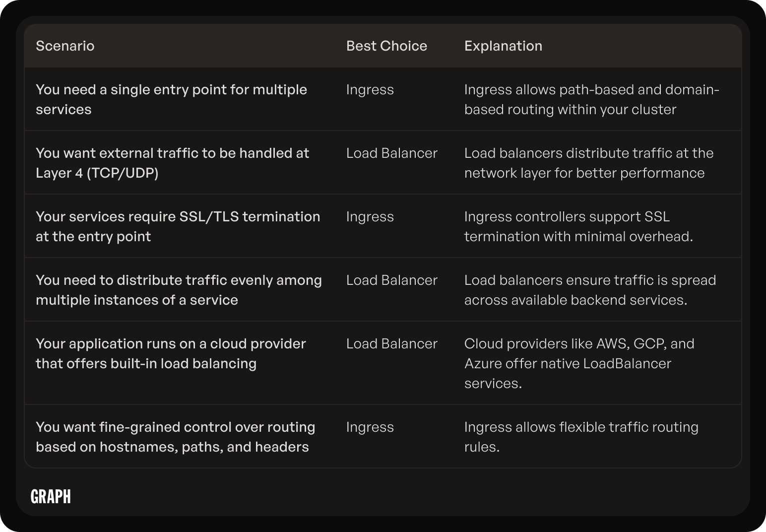Click the SSL/TLS termination scenario cell

tap(178, 226)
